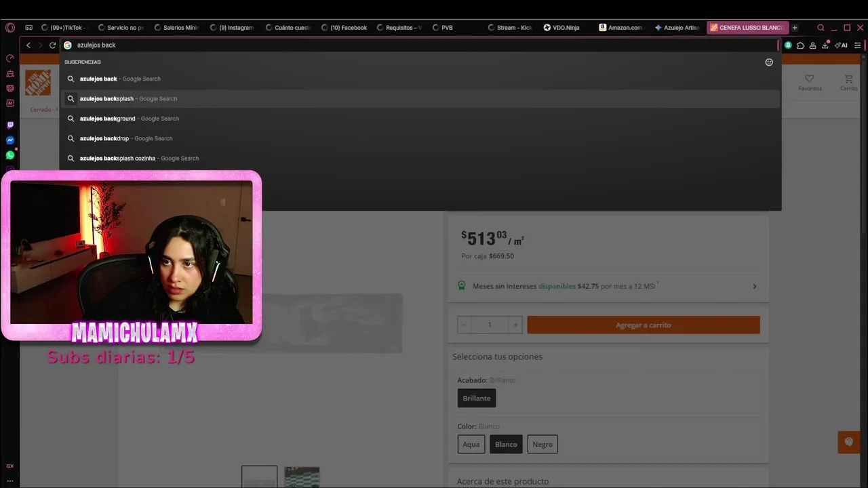Open the Easy Setup lines icon
This screenshot has height=488, width=868.
tap(858, 45)
